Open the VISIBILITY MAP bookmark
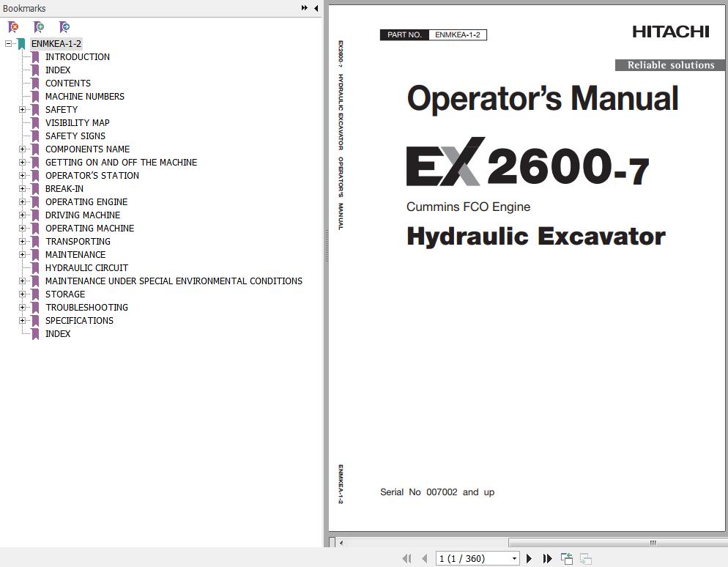The height and width of the screenshot is (567, 728). pyautogui.click(x=78, y=122)
